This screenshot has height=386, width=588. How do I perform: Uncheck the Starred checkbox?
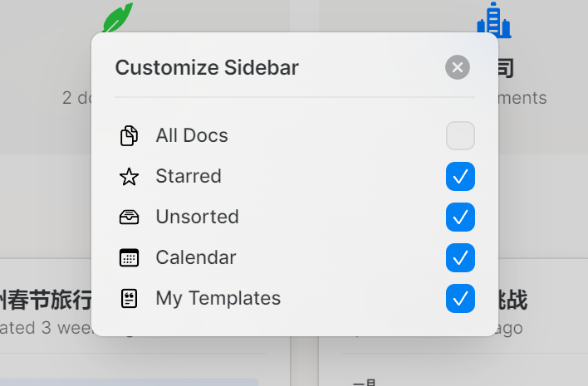click(460, 176)
